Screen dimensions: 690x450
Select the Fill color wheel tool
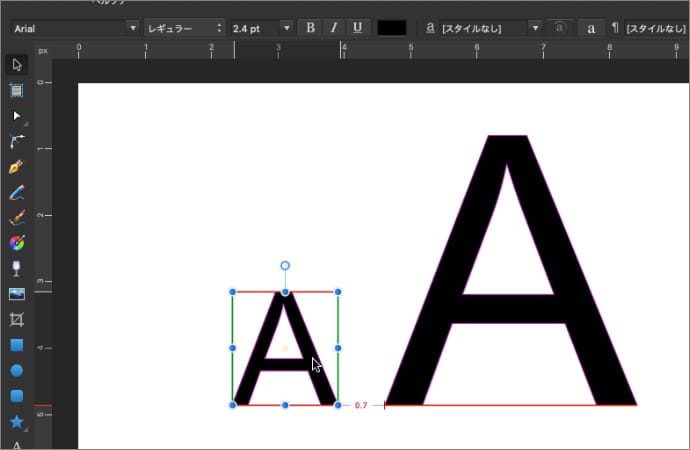(16, 243)
